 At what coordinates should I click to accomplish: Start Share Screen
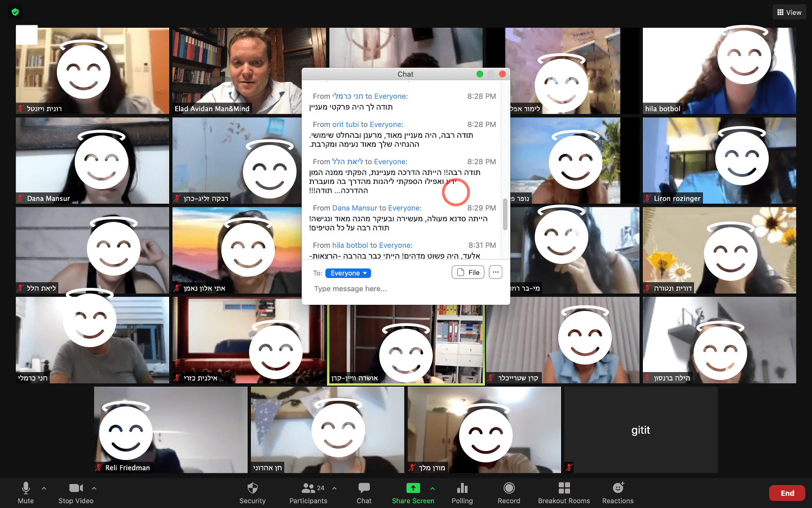[413, 492]
